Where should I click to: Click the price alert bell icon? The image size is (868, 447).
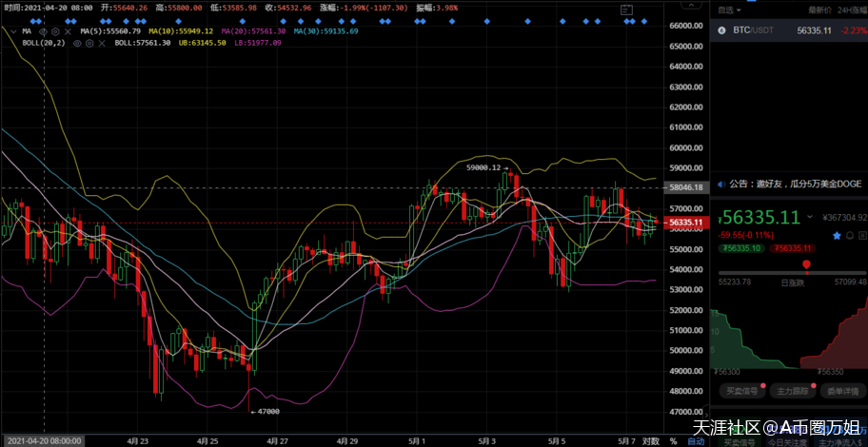pos(851,234)
